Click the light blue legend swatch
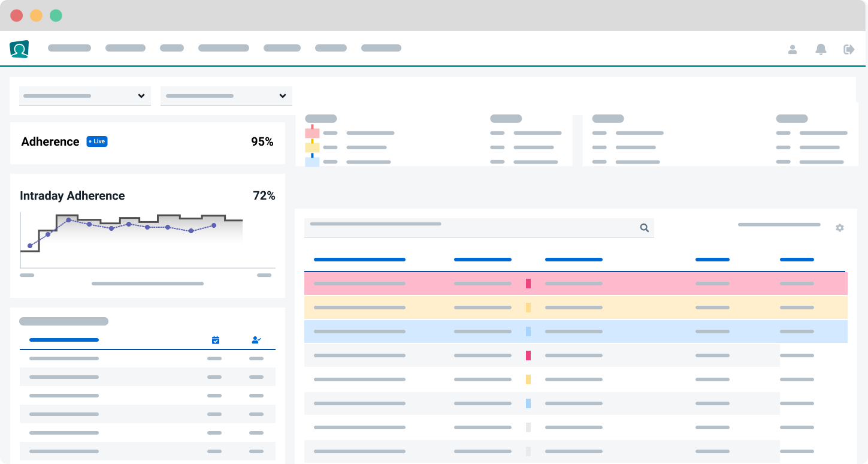Image resolution: width=868 pixels, height=464 pixels. pyautogui.click(x=312, y=162)
